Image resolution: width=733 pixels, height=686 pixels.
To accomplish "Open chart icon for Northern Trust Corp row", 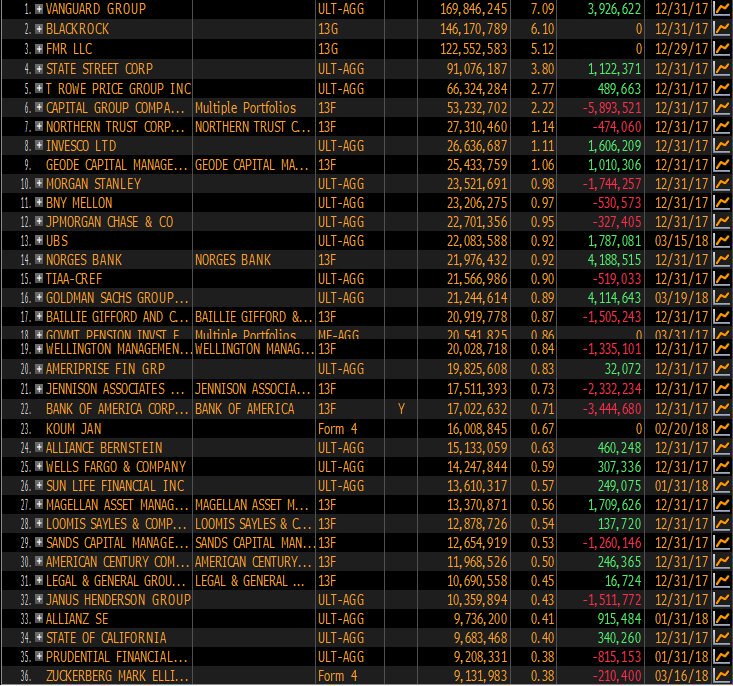I will pyautogui.click(x=722, y=127).
